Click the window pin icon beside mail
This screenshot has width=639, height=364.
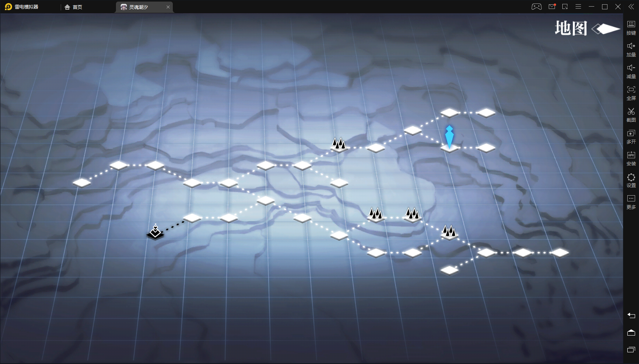(565, 7)
